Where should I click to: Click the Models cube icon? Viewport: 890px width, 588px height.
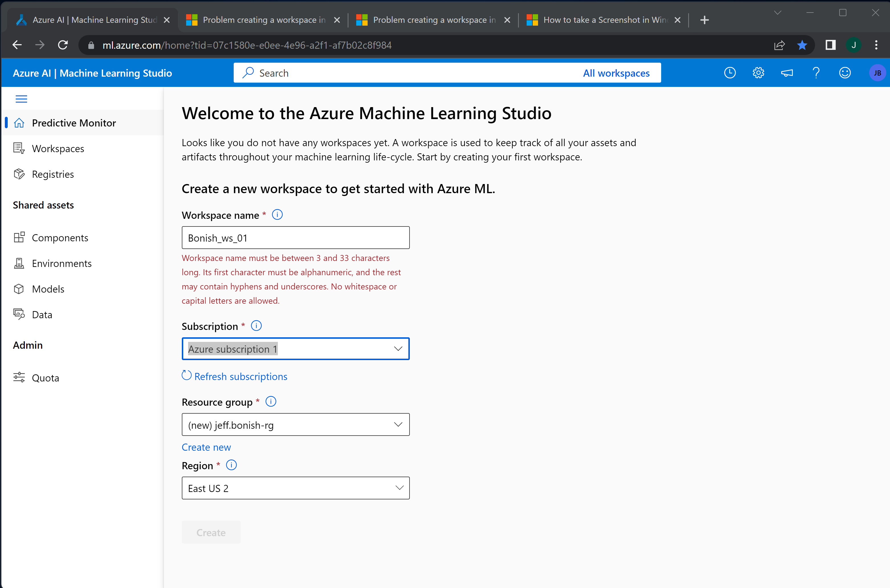19,289
